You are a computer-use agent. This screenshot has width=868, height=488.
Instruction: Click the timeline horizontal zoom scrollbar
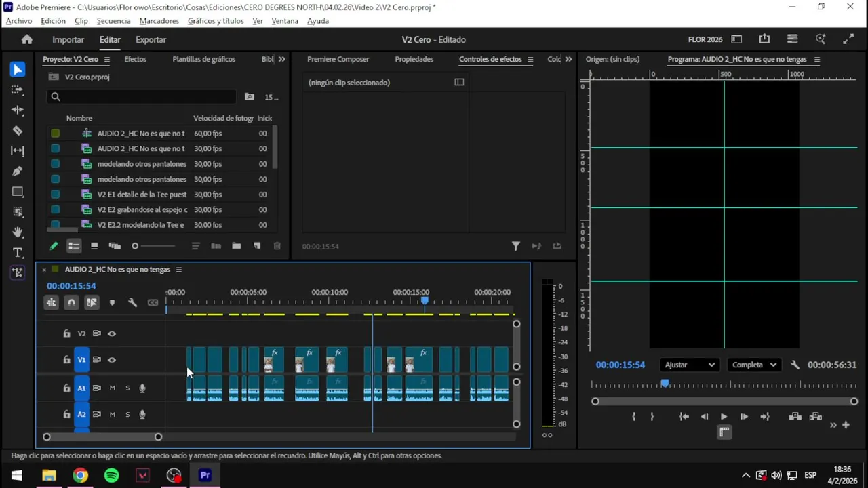[102, 437]
